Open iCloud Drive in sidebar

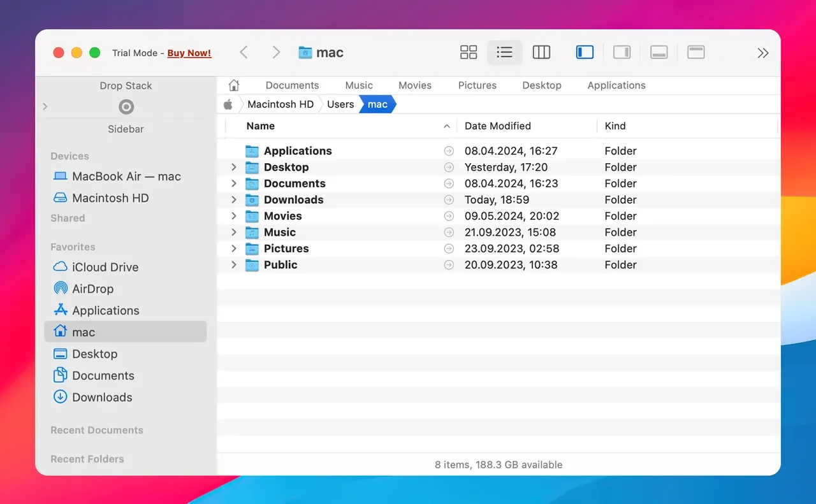[x=105, y=267]
